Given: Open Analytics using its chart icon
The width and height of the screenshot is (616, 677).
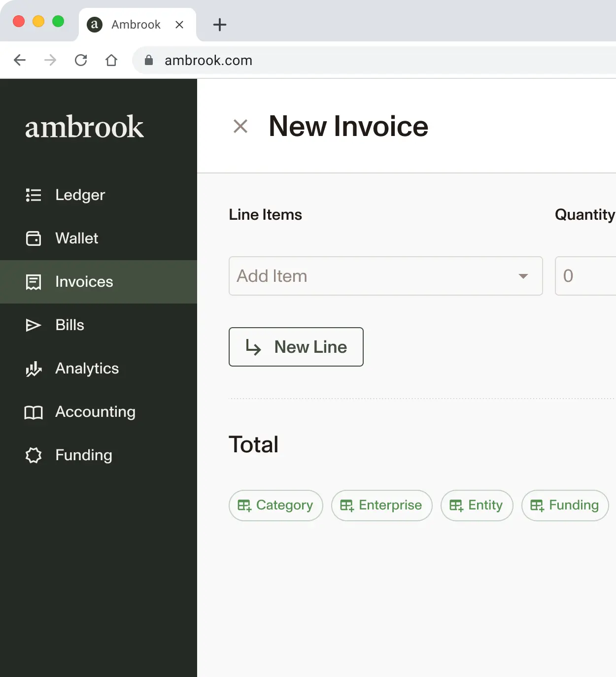Looking at the screenshot, I should click(x=33, y=368).
